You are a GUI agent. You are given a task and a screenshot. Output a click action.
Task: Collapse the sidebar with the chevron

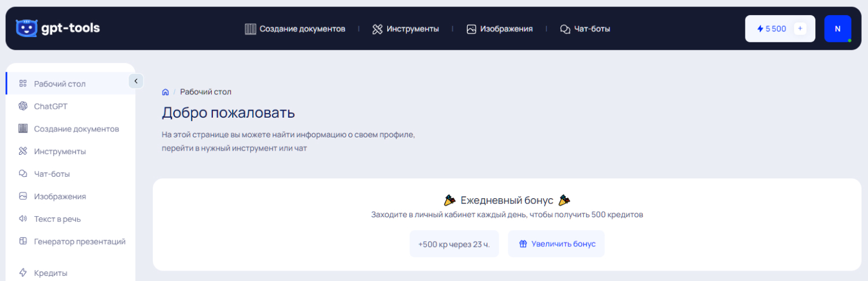pyautogui.click(x=136, y=81)
